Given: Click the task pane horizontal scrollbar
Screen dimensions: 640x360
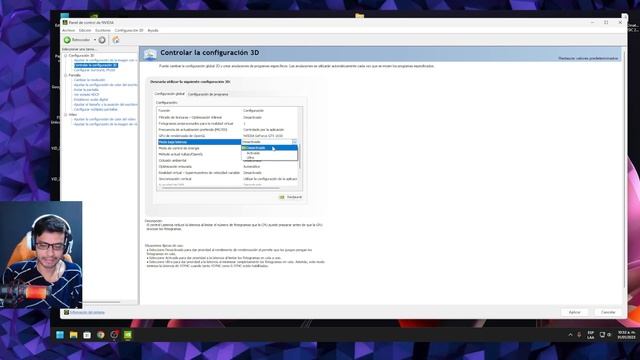Looking at the screenshot, I should [x=100, y=302].
